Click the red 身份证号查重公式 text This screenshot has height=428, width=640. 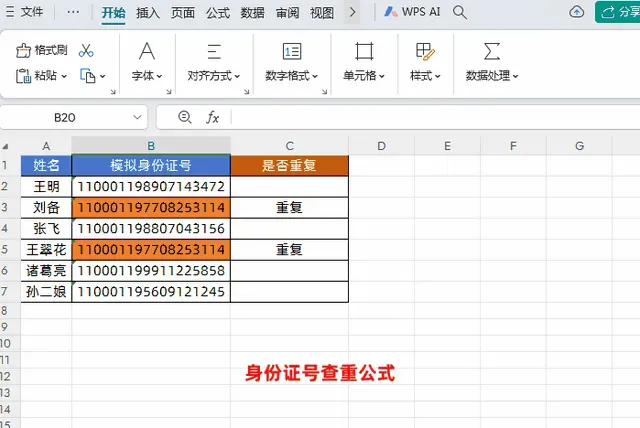(320, 373)
